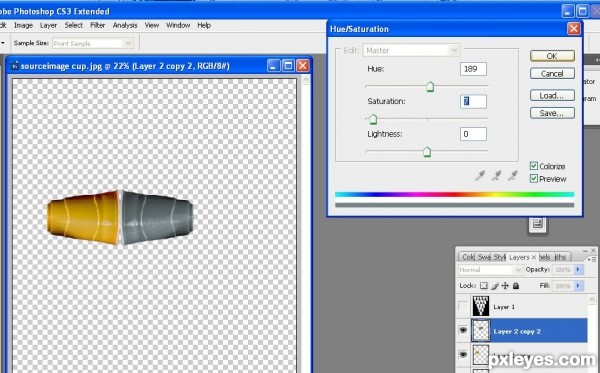Open the Layers panel options menu
The height and width of the screenshot is (373, 600).
pyautogui.click(x=593, y=259)
